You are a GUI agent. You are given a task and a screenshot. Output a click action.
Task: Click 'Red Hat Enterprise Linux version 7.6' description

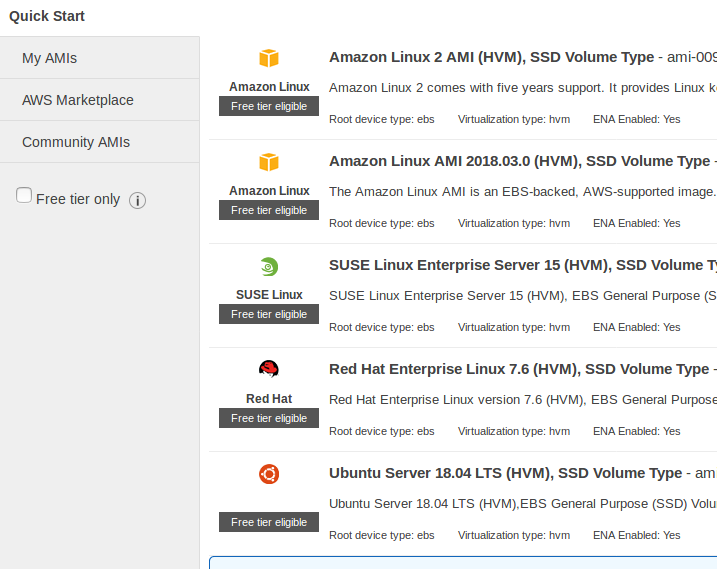(523, 399)
